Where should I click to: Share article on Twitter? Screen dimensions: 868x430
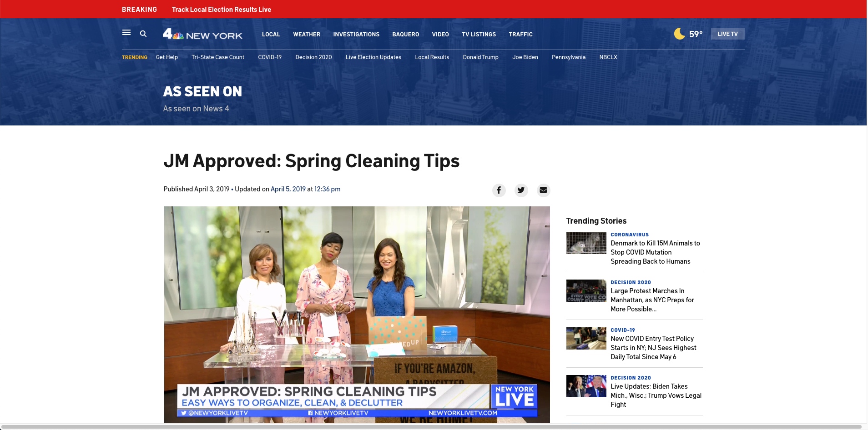click(x=521, y=190)
